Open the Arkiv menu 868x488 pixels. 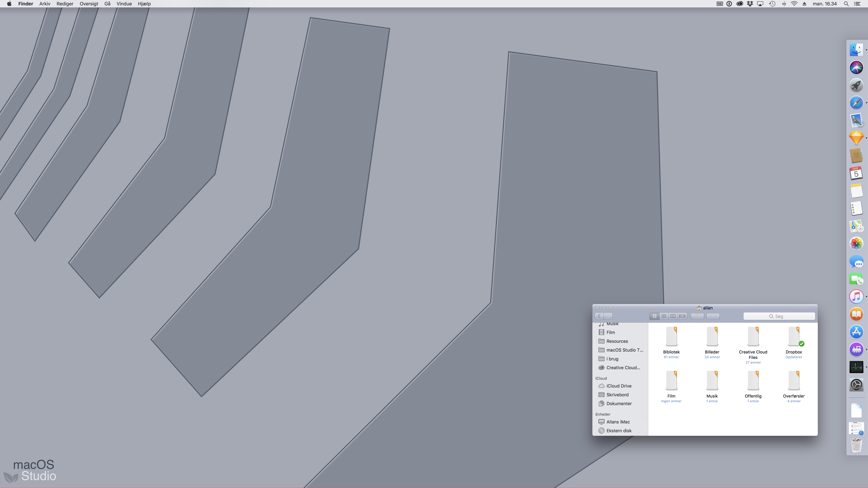click(44, 4)
